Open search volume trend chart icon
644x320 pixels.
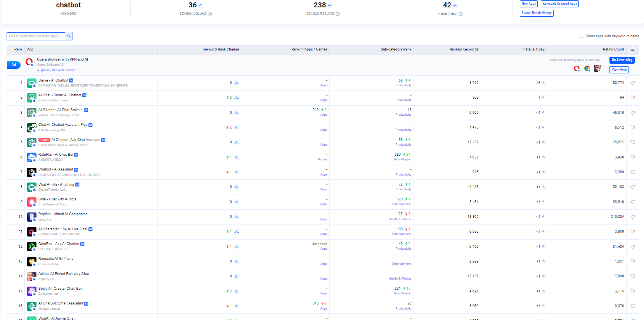(200, 5)
